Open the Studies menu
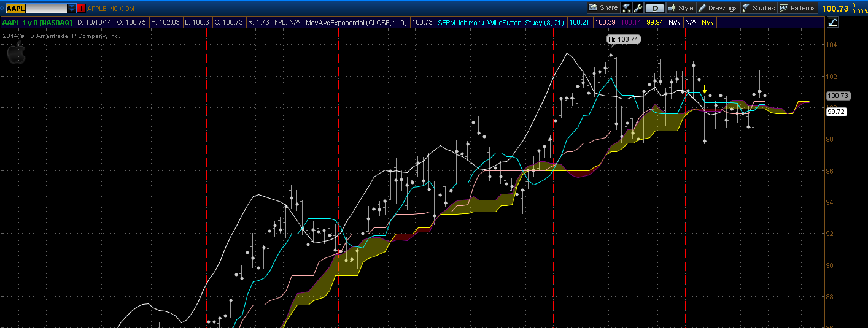This screenshot has height=328, width=868. click(x=759, y=8)
